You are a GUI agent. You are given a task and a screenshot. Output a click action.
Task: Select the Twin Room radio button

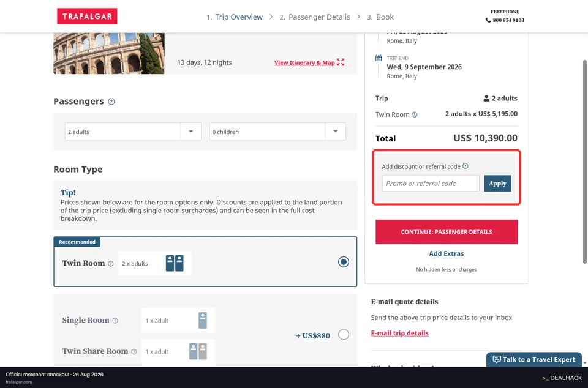[344, 262]
